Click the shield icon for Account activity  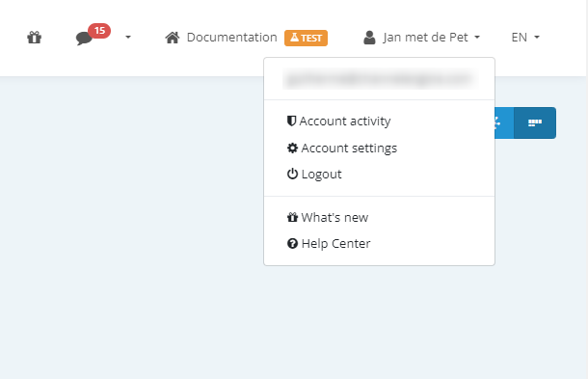pyautogui.click(x=291, y=121)
